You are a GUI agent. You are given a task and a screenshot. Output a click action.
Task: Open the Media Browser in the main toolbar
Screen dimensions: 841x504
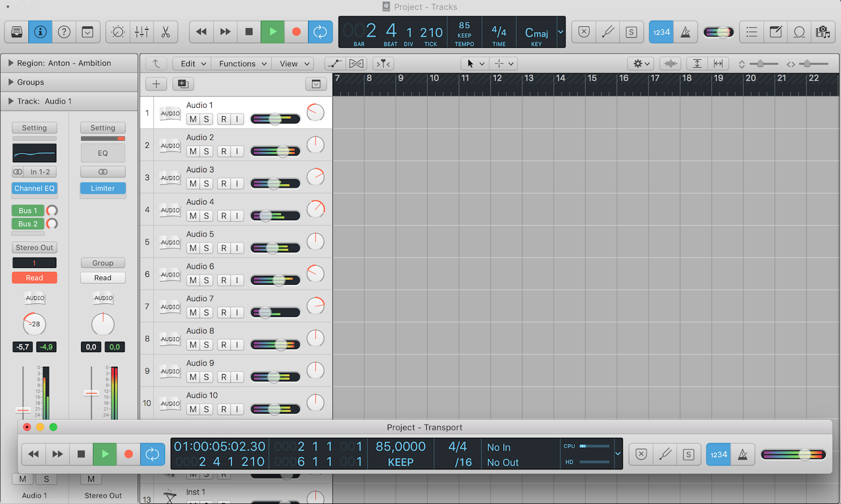823,32
